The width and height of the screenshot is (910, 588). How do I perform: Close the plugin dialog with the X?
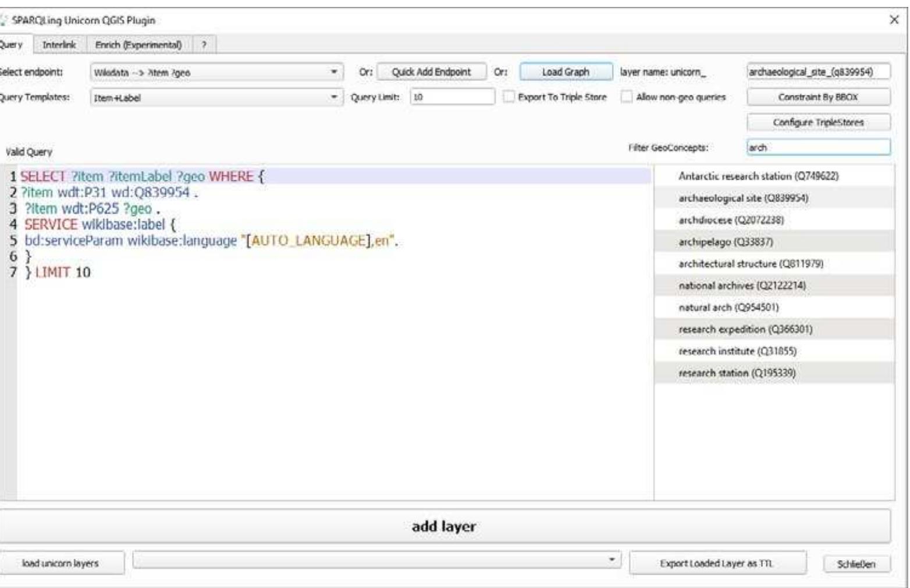point(894,20)
